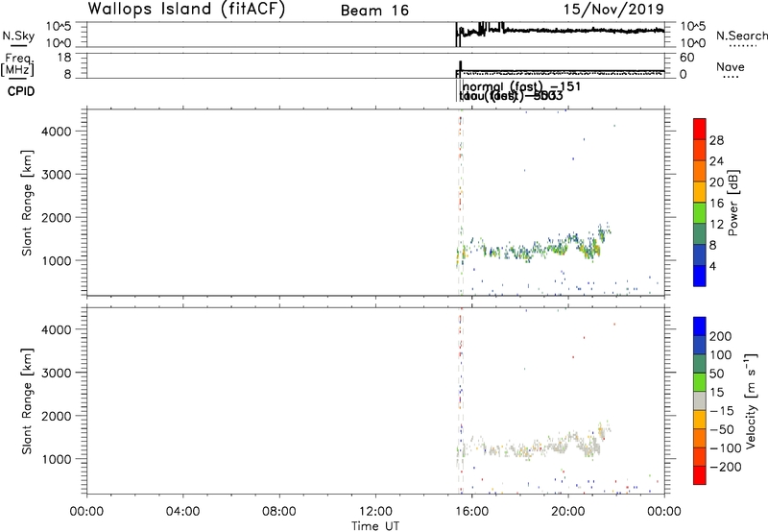Click the "20:00" time tick label
Viewport: 768px width, 532px height.
pos(568,512)
